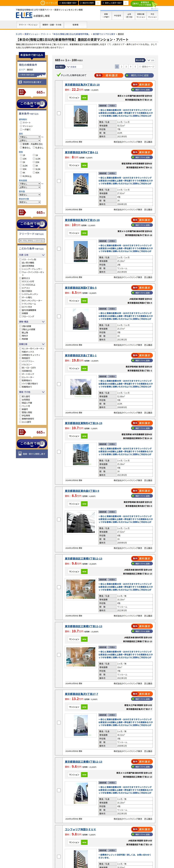Open 築年数 指定なし dropdown

[30, 195]
